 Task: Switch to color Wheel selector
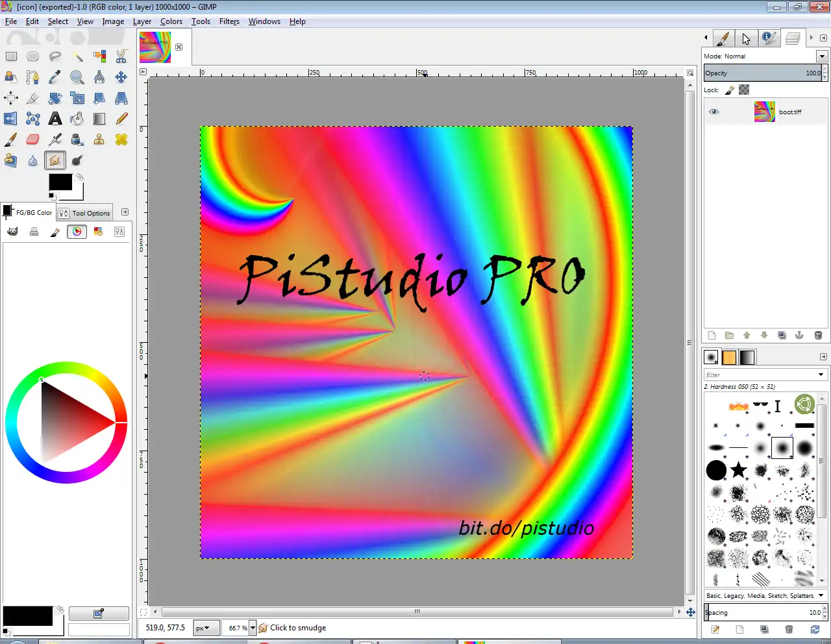[77, 232]
